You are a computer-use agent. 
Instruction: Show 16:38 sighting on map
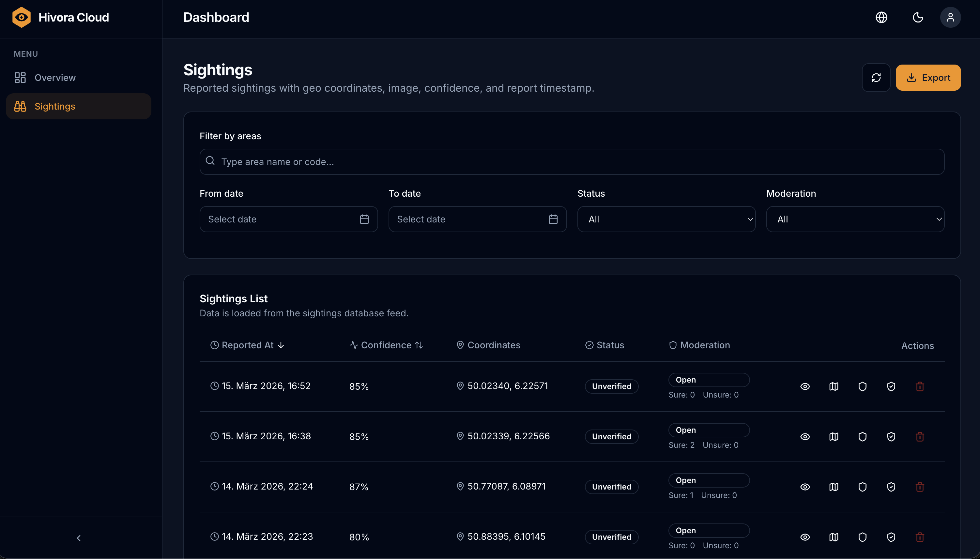(834, 436)
